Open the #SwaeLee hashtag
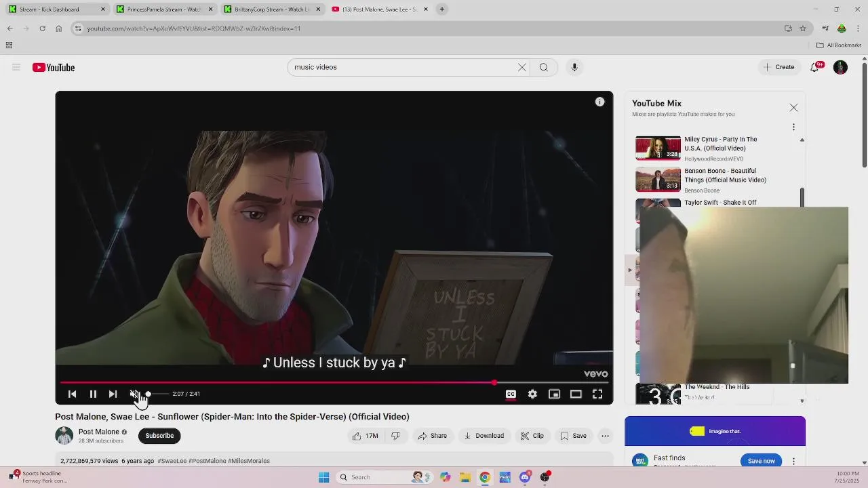The height and width of the screenshot is (488, 868). coord(172,461)
